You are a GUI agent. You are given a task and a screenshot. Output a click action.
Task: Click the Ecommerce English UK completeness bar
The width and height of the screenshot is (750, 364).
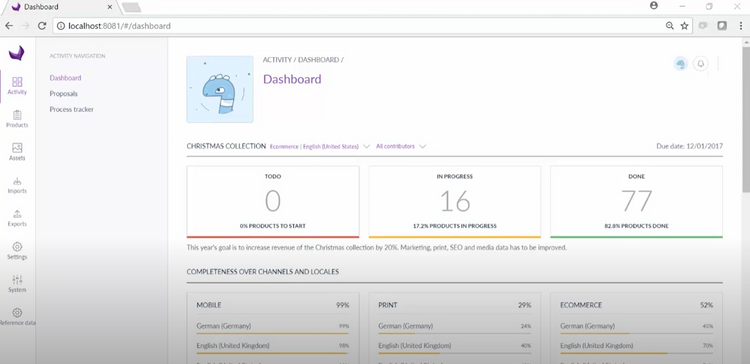(x=637, y=353)
